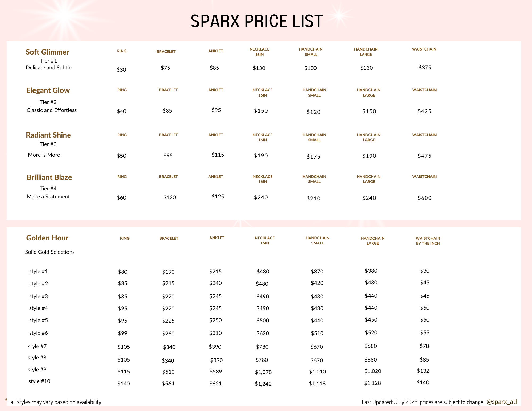Image resolution: width=532 pixels, height=411 pixels.
Task: Click the style #6 ring price $99
Action: (123, 333)
